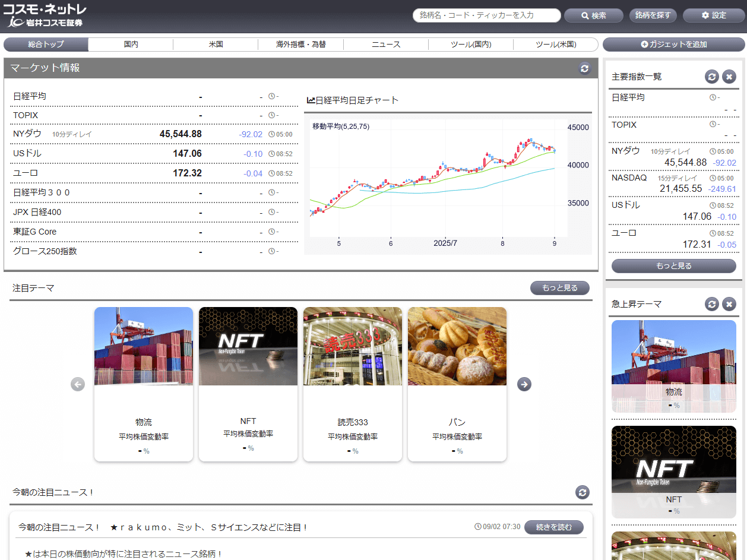Select the ニュース tab
The image size is (747, 560).
(x=386, y=45)
